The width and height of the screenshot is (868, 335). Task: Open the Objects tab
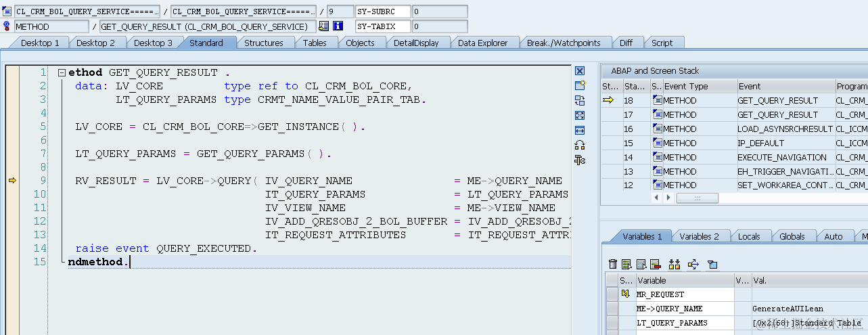(x=360, y=43)
